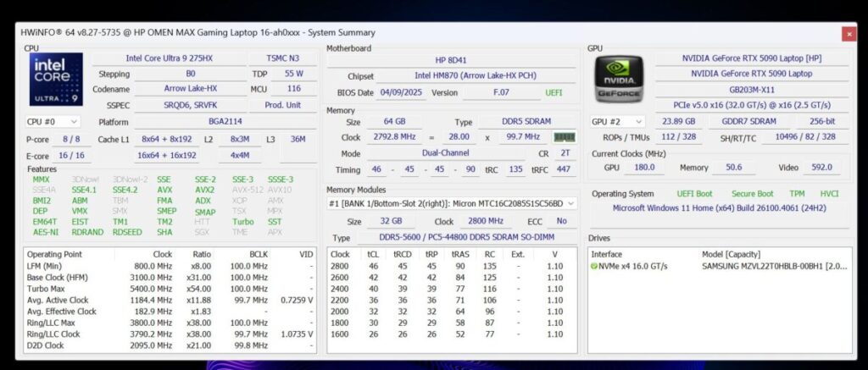Click the Prod. Unit field
The image size is (868, 370).
click(283, 104)
